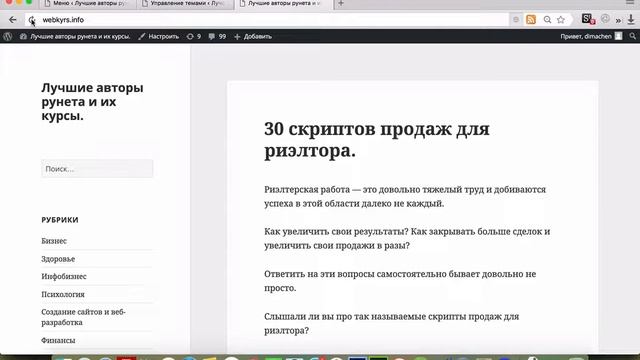Click the gray reader icon in address bar

pos(516,20)
